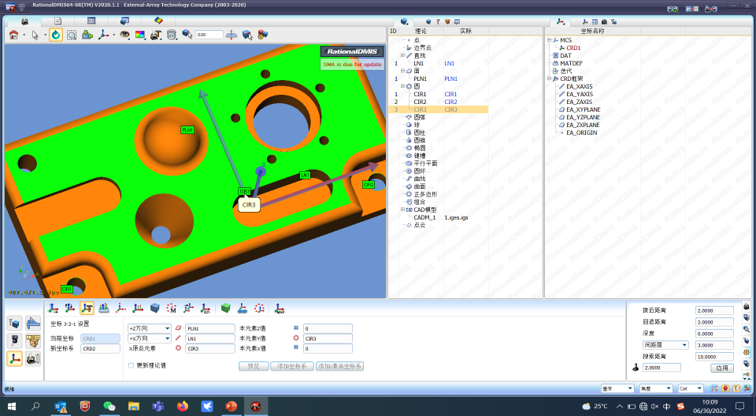This screenshot has height=416, width=756.
Task: Open the +X方向 direction dropdown
Action: pos(148,338)
